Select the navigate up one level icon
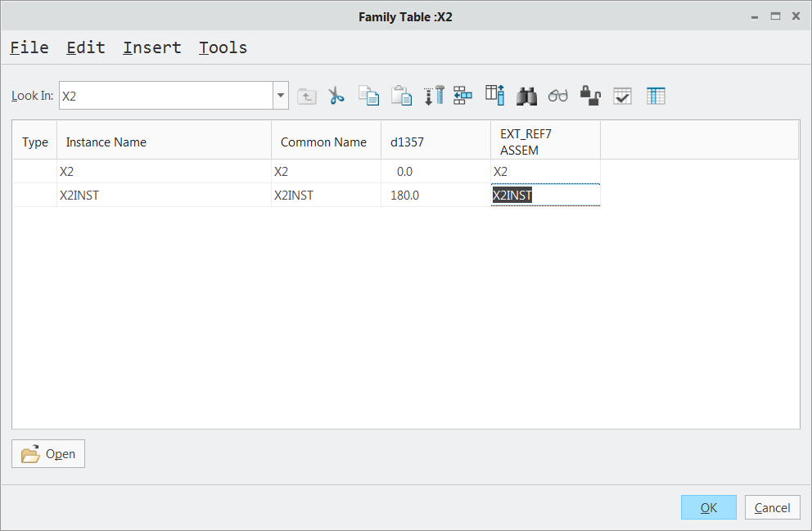This screenshot has height=531, width=812. click(307, 96)
